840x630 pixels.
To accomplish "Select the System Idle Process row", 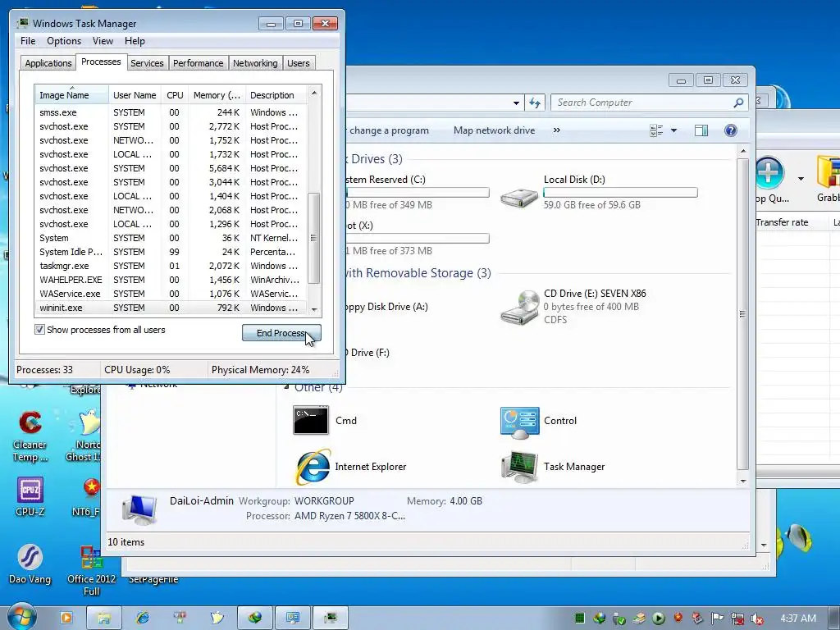I will pyautogui.click(x=171, y=252).
